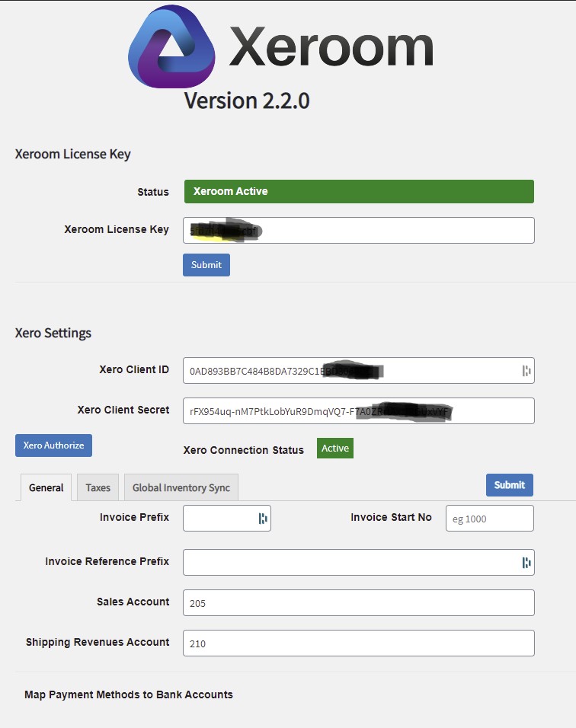Click the Sales Account label
Screen dimensions: 576x728
click(133, 602)
